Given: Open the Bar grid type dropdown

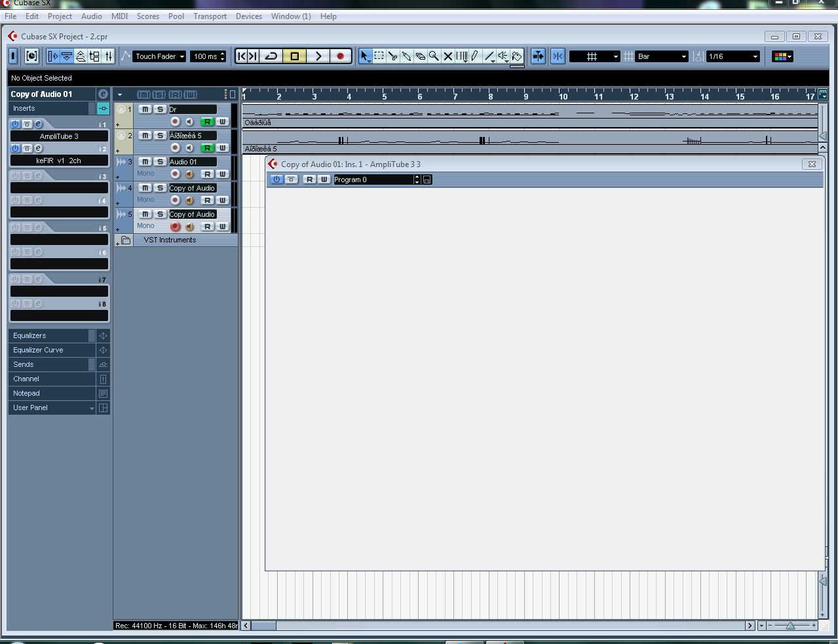Looking at the screenshot, I should coord(662,56).
